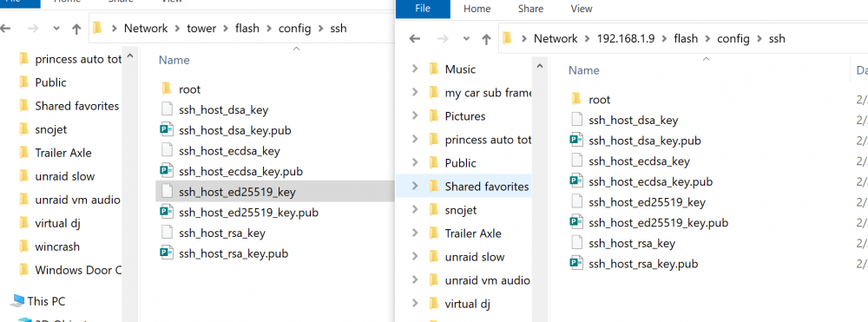The width and height of the screenshot is (868, 322).
Task: Click Forward arrow in left Explorer window
Action: coord(33,29)
